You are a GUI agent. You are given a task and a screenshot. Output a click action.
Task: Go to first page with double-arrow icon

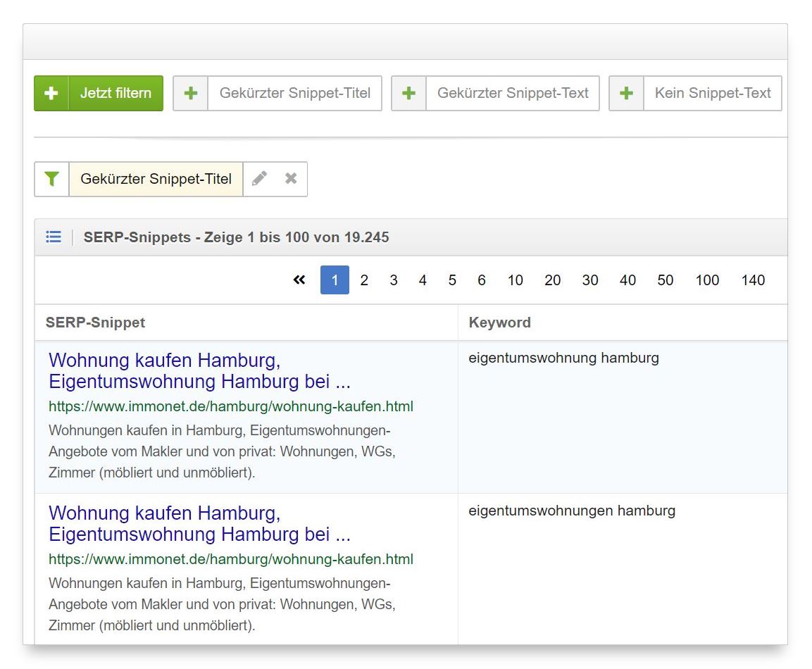click(x=299, y=280)
